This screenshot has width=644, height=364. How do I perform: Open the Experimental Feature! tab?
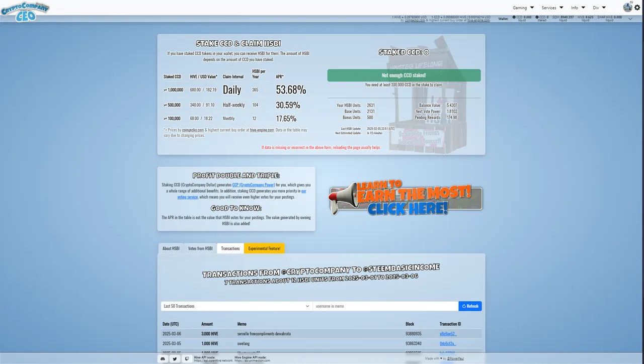[x=265, y=248]
